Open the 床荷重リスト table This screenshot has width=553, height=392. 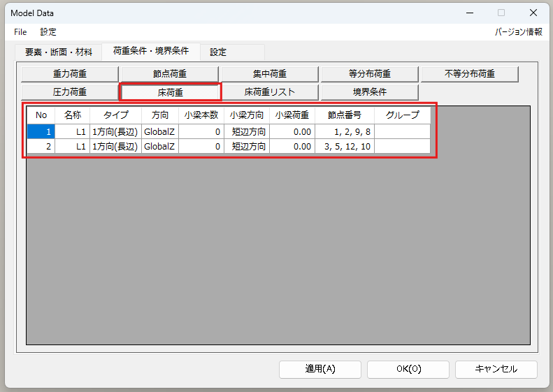click(270, 92)
